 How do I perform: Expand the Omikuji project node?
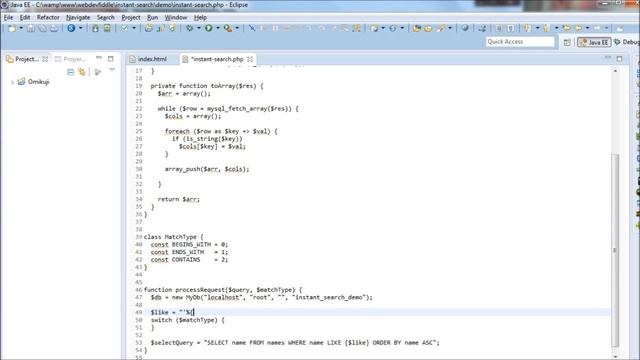tap(12, 82)
